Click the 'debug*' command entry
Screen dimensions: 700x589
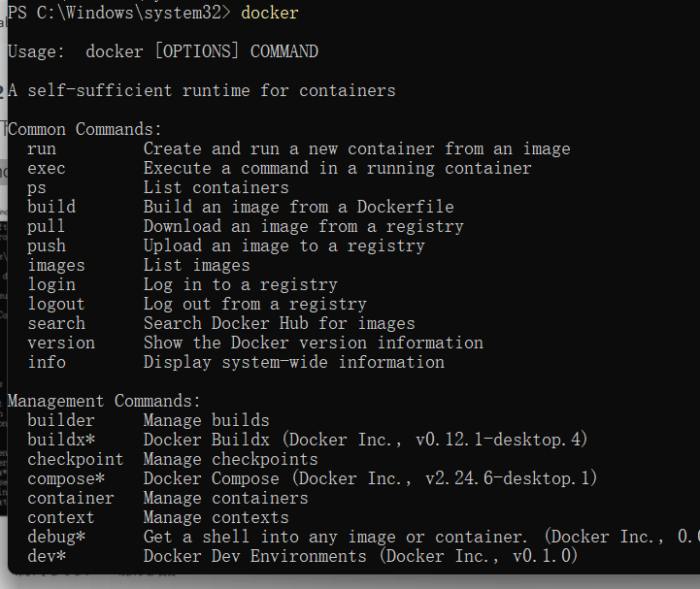(56, 538)
